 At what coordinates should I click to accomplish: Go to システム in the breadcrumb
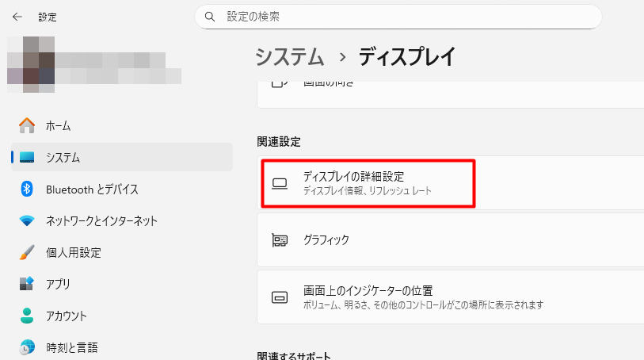290,57
